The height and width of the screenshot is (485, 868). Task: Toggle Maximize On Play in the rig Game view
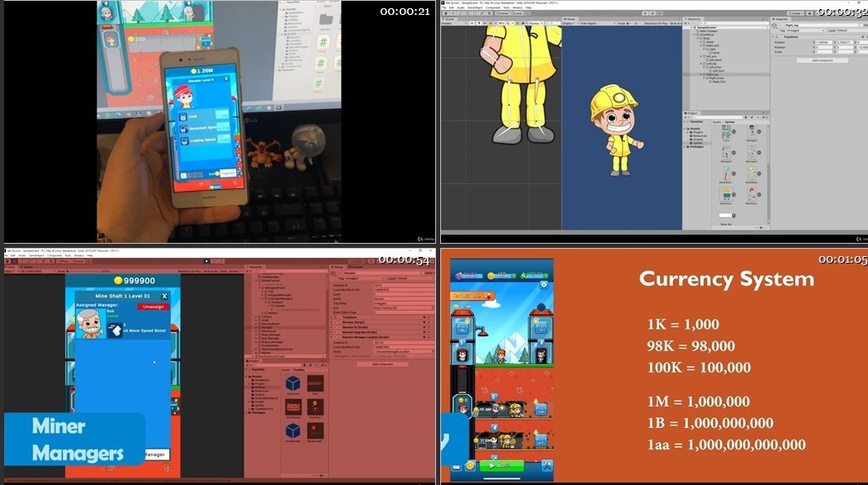656,23
